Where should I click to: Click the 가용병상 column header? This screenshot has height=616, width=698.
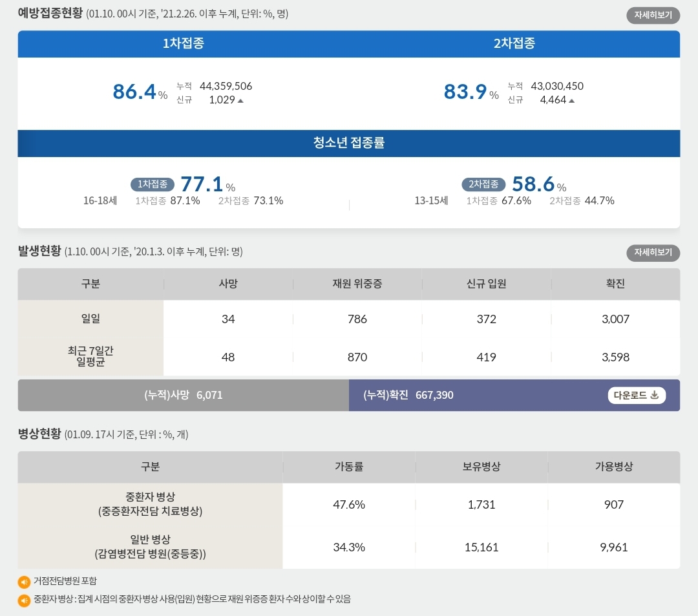click(614, 467)
